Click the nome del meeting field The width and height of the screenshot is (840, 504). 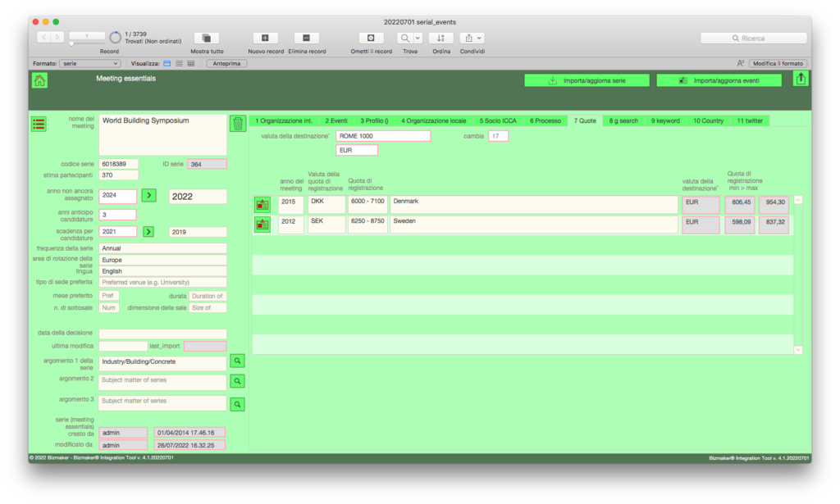pos(163,135)
